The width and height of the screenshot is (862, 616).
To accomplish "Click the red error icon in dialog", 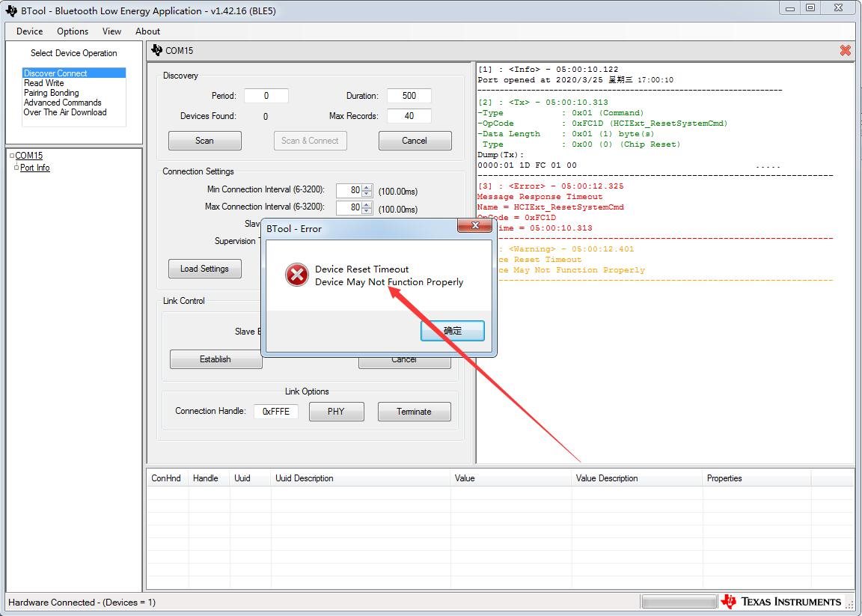I will [x=296, y=275].
